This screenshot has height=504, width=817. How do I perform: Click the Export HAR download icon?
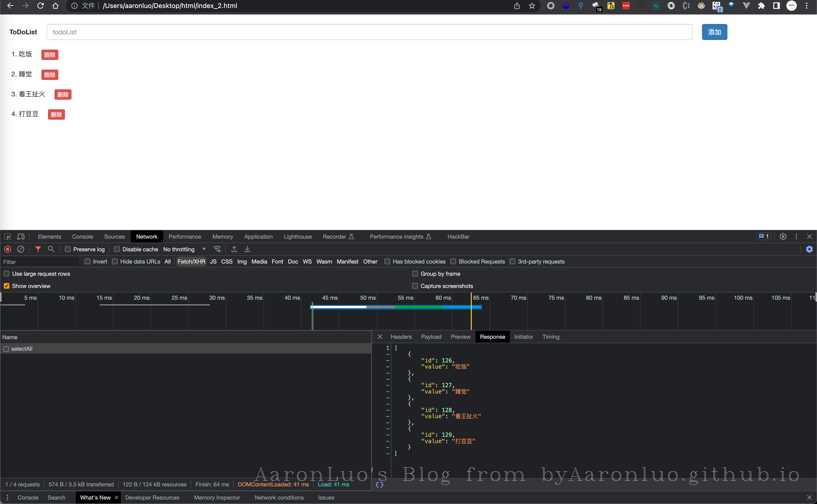(247, 249)
